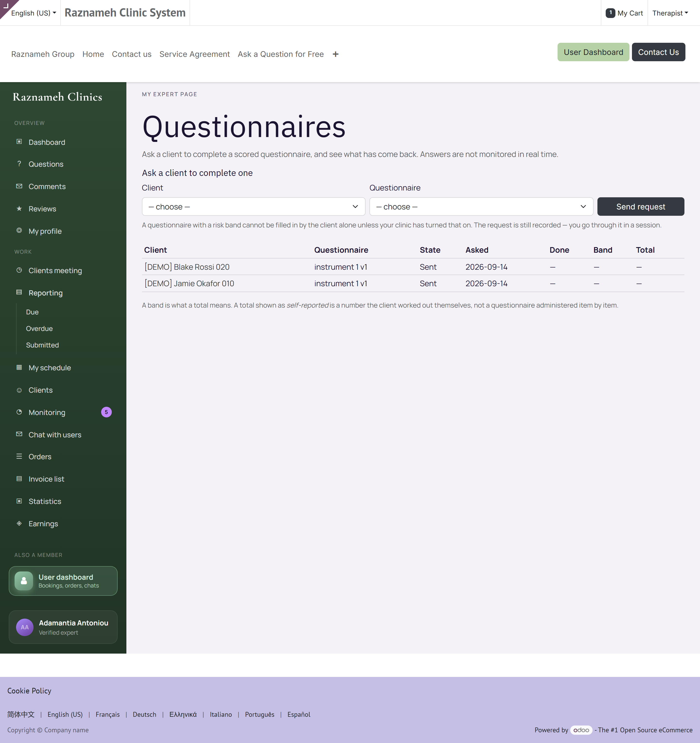The width and height of the screenshot is (700, 743).
Task: Click the My profile circle icon
Action: point(19,231)
